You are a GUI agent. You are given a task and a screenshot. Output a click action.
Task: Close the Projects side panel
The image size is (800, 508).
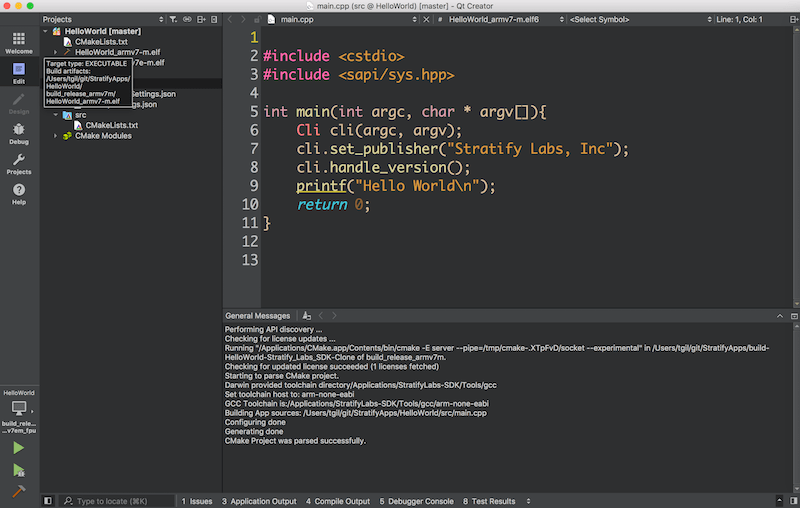pyautogui.click(x=214, y=19)
